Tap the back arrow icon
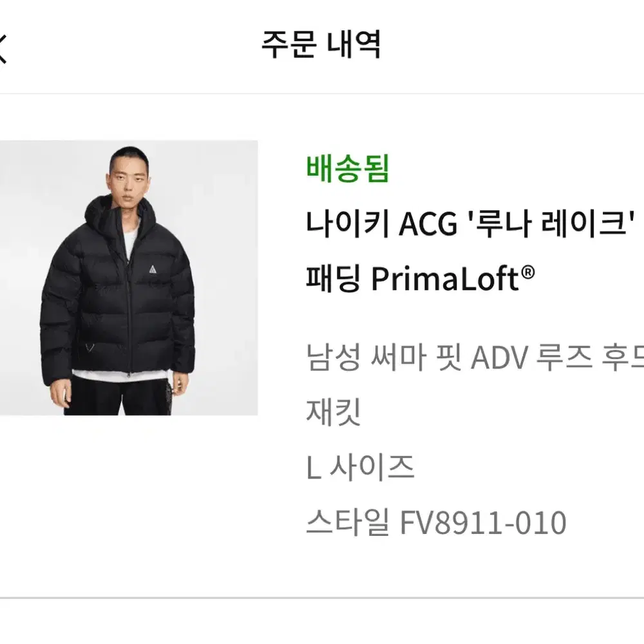644x644 pixels. pyautogui.click(x=3, y=49)
